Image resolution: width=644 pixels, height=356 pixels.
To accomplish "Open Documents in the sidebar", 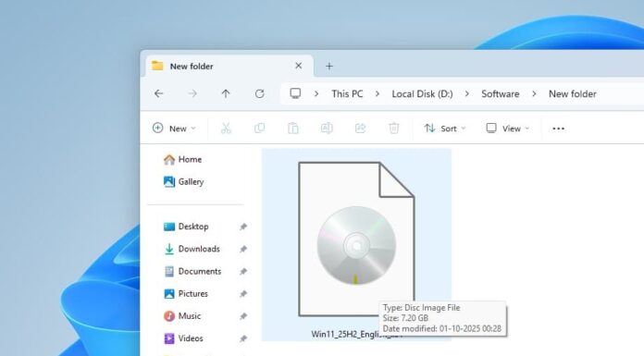I will 192,271.
